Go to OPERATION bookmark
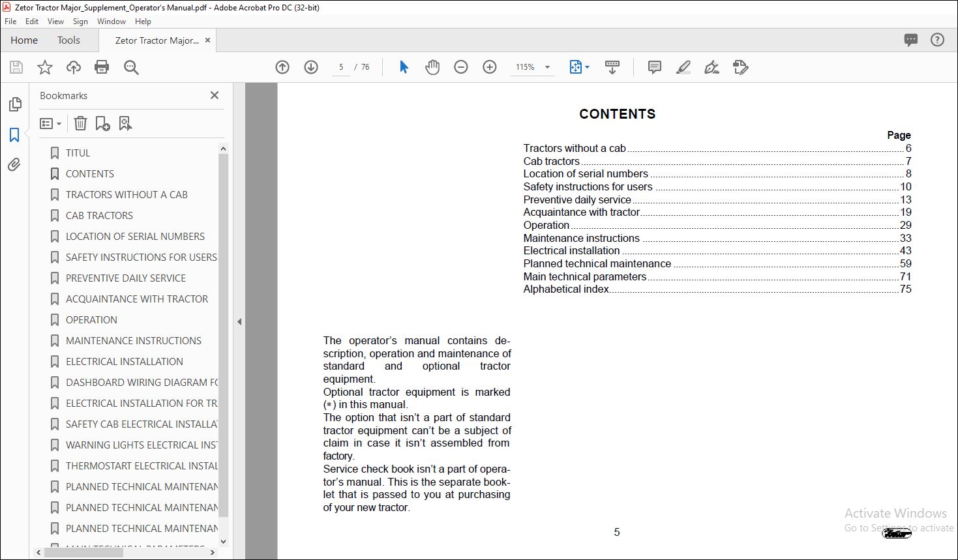 click(x=91, y=320)
